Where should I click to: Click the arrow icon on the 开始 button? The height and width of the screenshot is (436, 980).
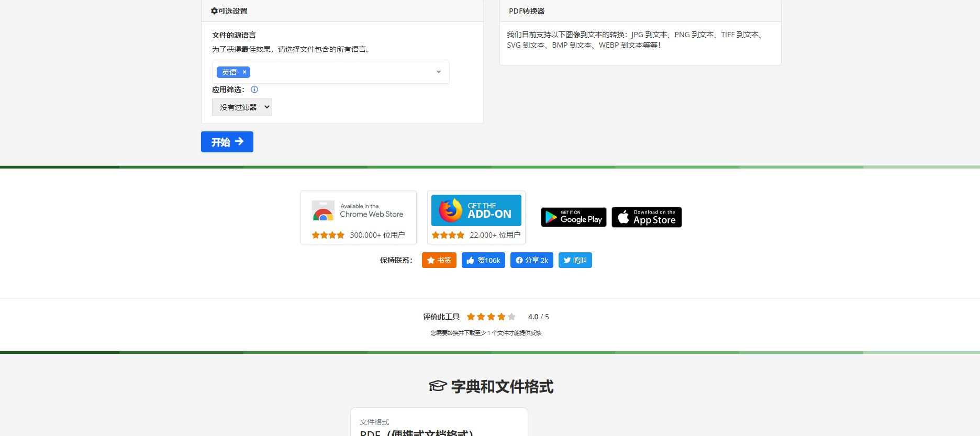pos(239,141)
